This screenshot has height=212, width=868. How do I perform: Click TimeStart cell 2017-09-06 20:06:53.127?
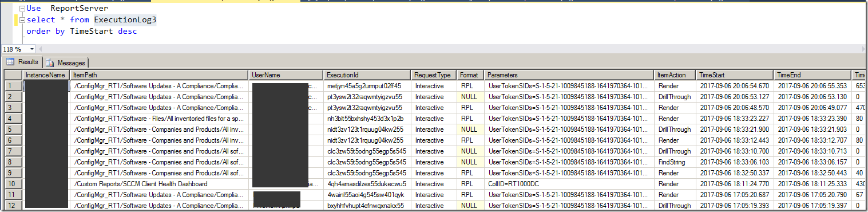tap(735, 97)
